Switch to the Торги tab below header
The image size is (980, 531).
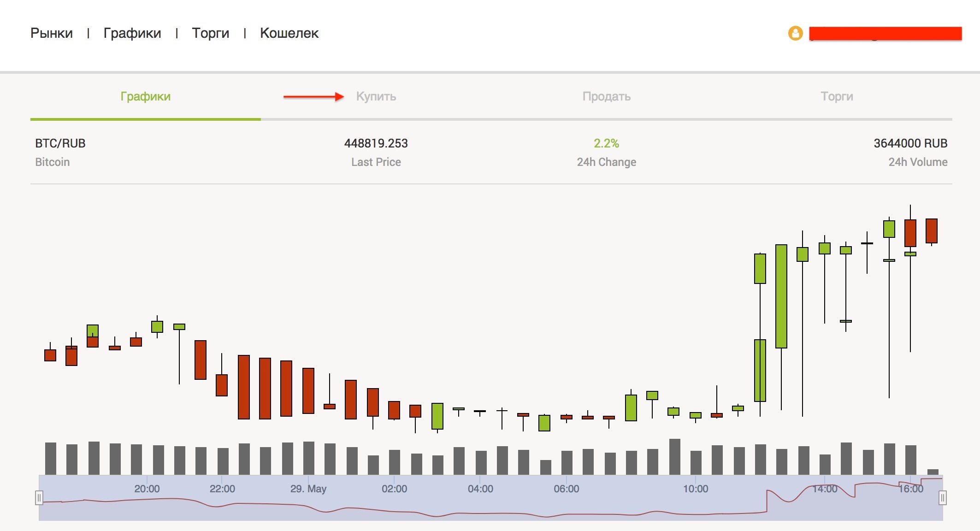click(x=837, y=96)
